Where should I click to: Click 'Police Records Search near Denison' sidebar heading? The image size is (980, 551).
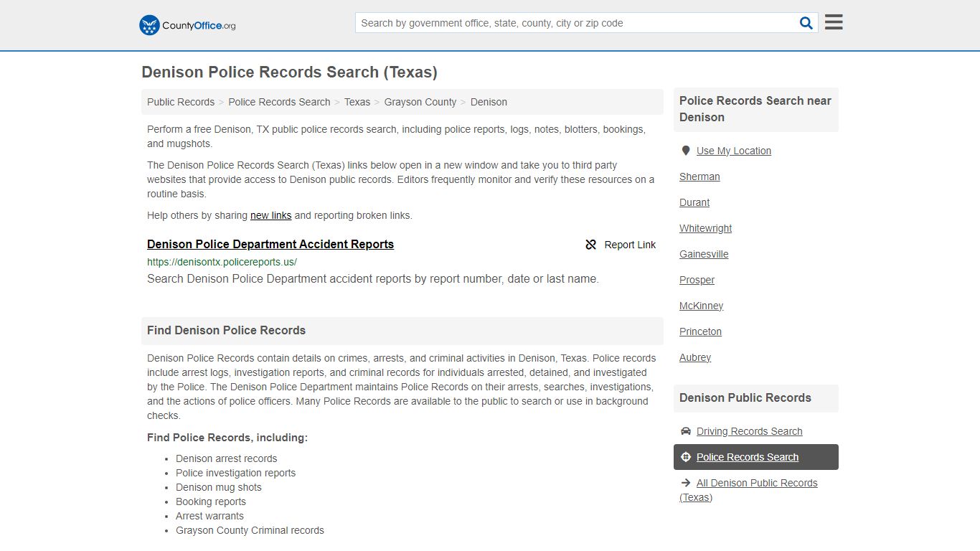pyautogui.click(x=755, y=109)
